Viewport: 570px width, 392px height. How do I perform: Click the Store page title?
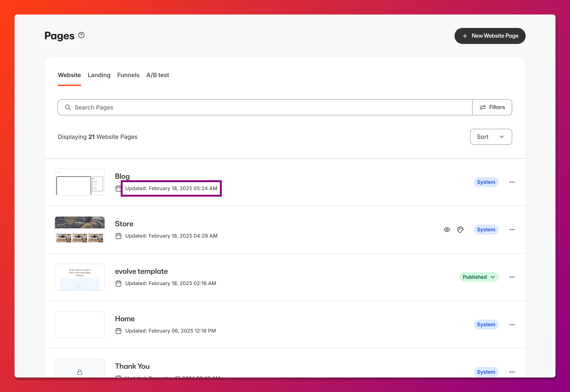click(x=124, y=224)
